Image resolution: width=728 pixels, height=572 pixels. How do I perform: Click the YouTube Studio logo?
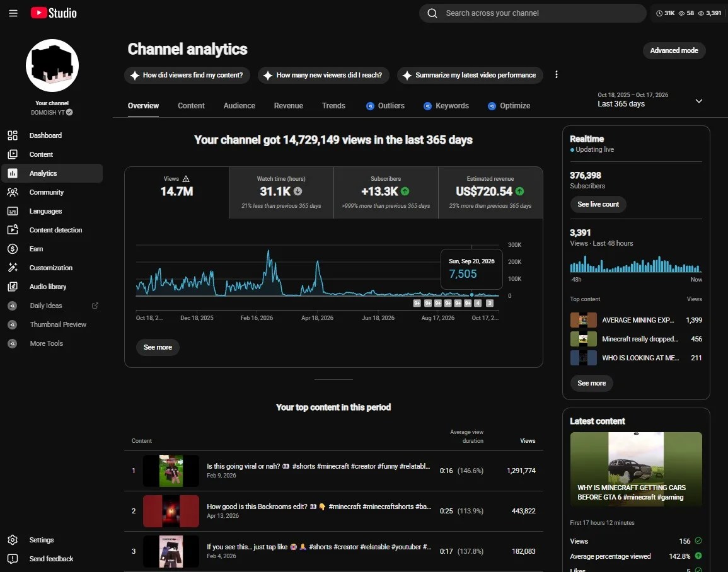54,13
